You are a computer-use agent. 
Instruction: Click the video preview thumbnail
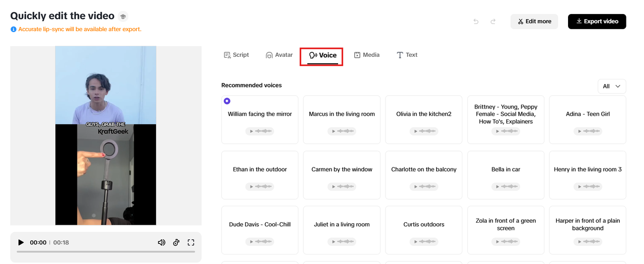(106, 136)
